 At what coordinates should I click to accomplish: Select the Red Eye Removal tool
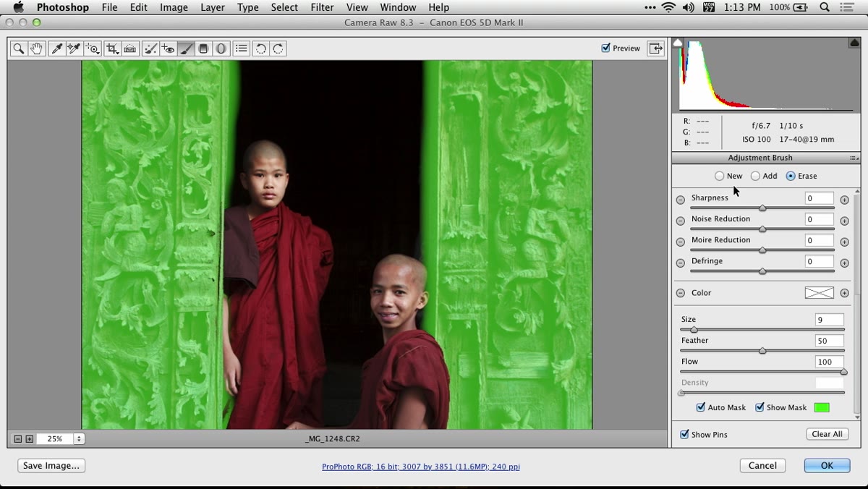(x=169, y=48)
